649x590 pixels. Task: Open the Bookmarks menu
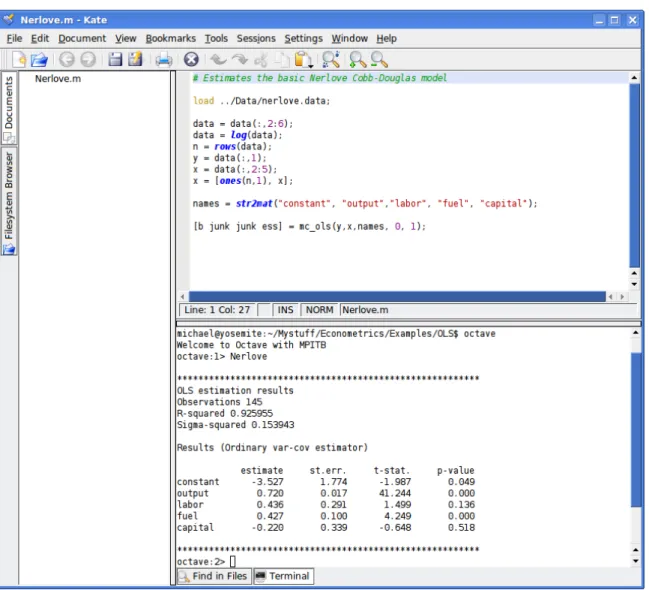171,39
